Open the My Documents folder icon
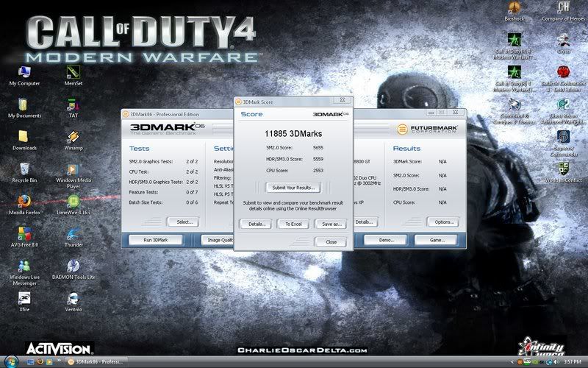 click(x=24, y=108)
